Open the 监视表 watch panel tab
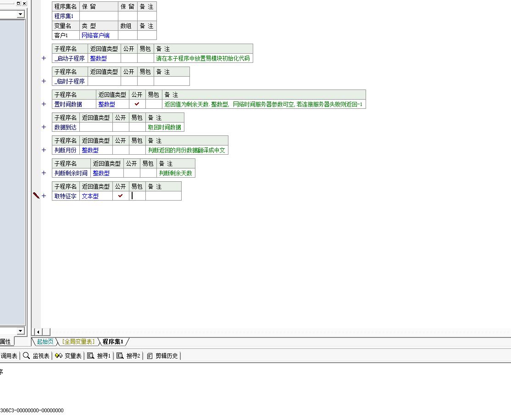The image size is (511, 420). coord(36,356)
